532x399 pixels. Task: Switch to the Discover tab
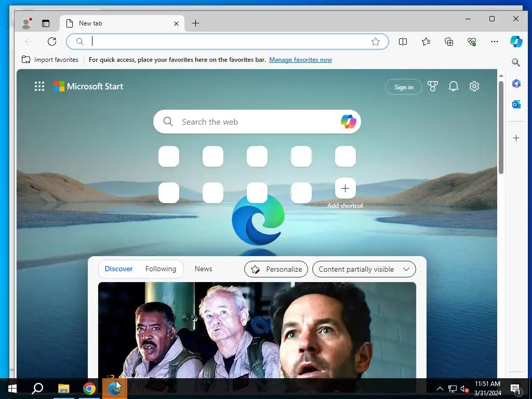tap(119, 269)
